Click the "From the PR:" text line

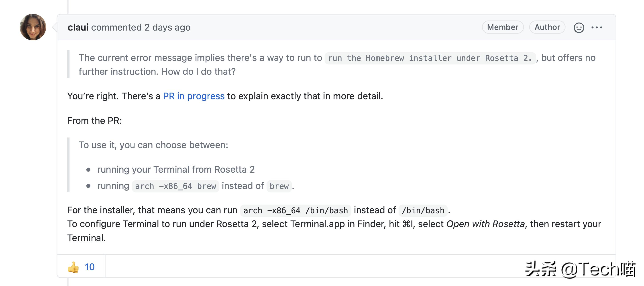tap(94, 121)
